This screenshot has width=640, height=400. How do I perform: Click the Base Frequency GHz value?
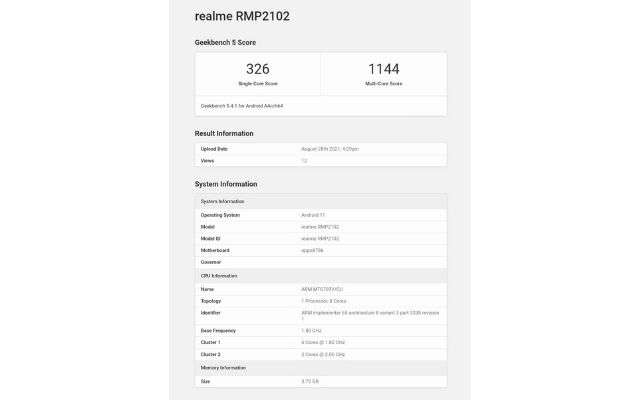coord(311,331)
